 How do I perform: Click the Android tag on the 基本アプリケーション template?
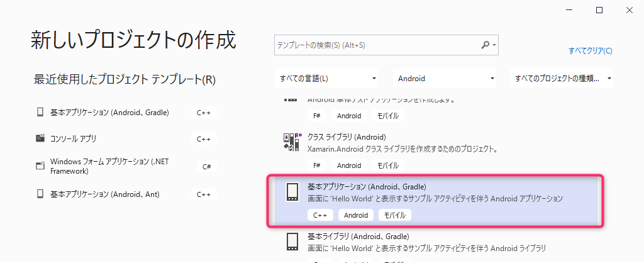pyautogui.click(x=356, y=215)
